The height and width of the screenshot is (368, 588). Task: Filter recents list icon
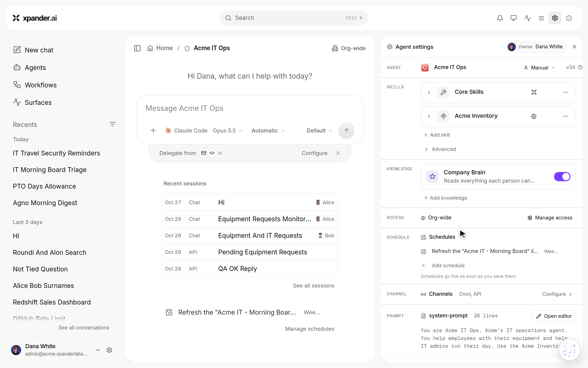(112, 124)
